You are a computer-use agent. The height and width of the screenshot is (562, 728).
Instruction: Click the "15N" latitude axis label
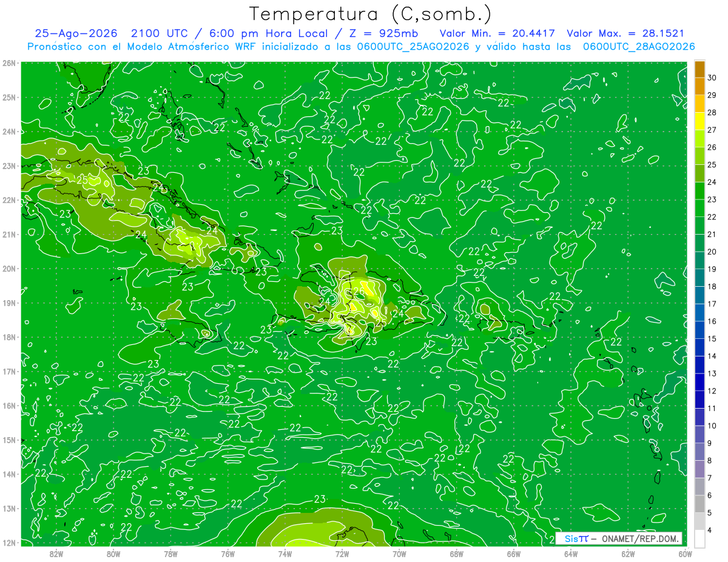(10, 440)
